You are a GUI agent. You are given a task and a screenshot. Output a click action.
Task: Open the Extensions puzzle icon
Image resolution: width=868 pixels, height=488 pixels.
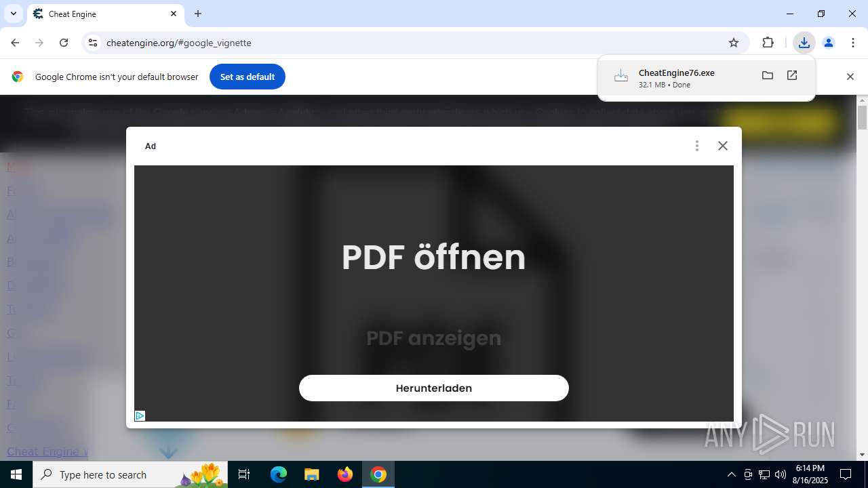(768, 43)
